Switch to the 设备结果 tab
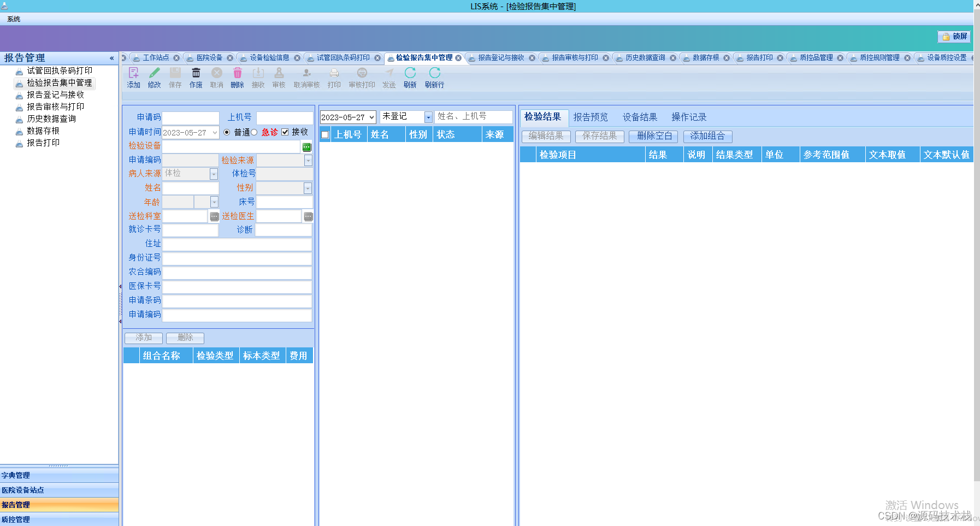Image resolution: width=980 pixels, height=526 pixels. [640, 117]
